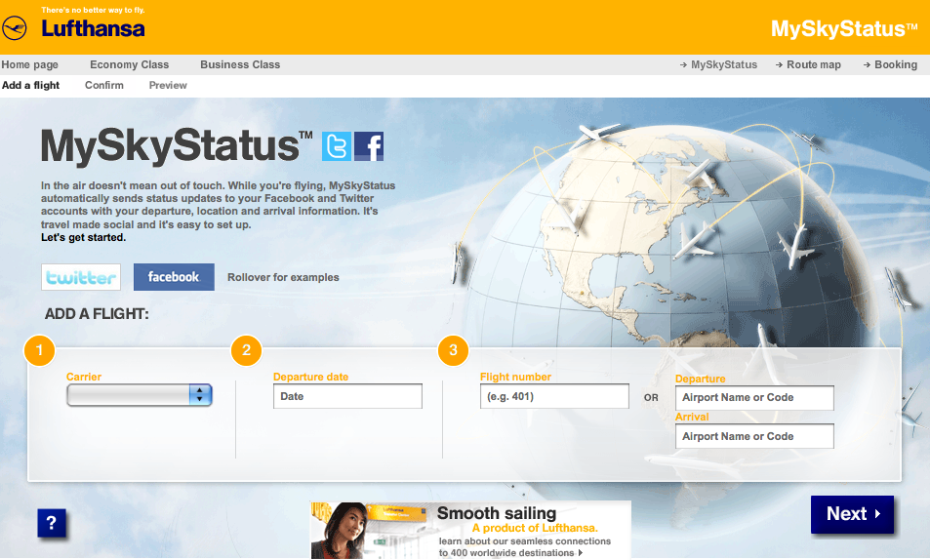Click MySkyStatus title in the orange header
930x560 pixels.
(x=844, y=28)
